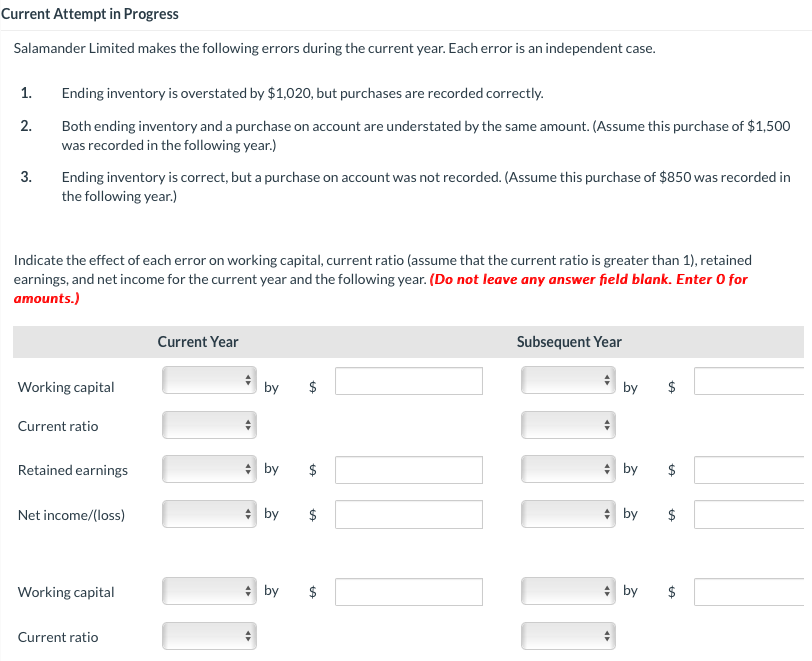Click the second Working capital amount input
812x661 pixels.
pos(408,590)
